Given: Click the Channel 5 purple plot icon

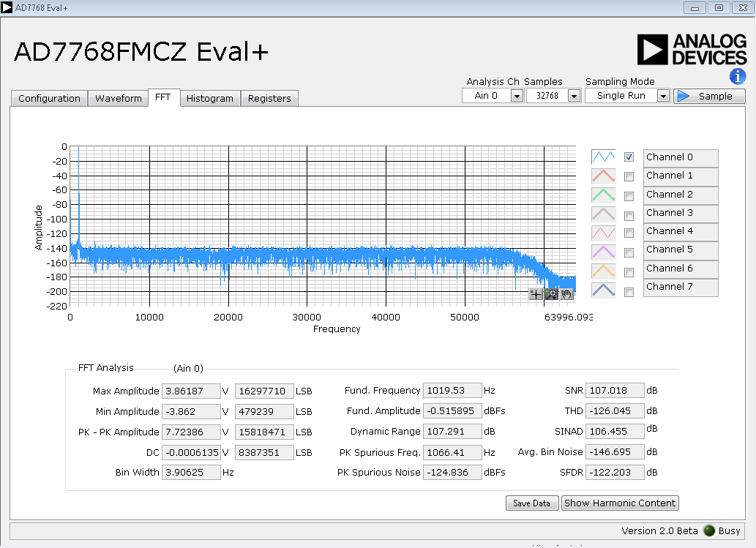Looking at the screenshot, I should pos(603,252).
